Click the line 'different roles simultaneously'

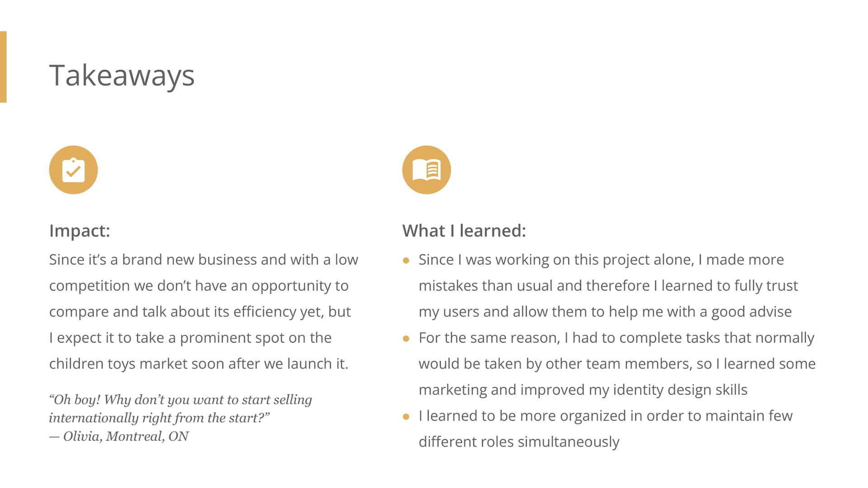point(519,442)
